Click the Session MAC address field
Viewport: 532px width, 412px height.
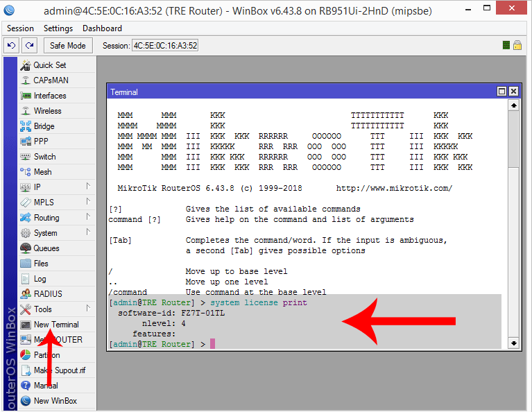coord(165,46)
